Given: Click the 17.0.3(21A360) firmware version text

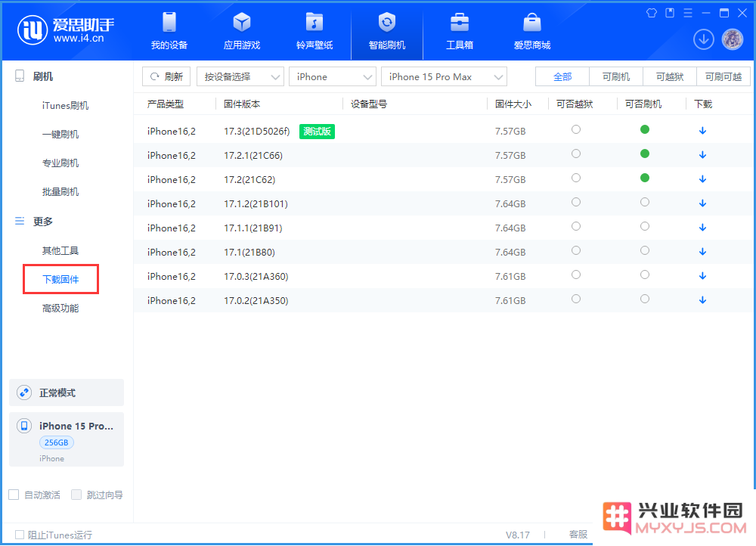Looking at the screenshot, I should tap(256, 276).
